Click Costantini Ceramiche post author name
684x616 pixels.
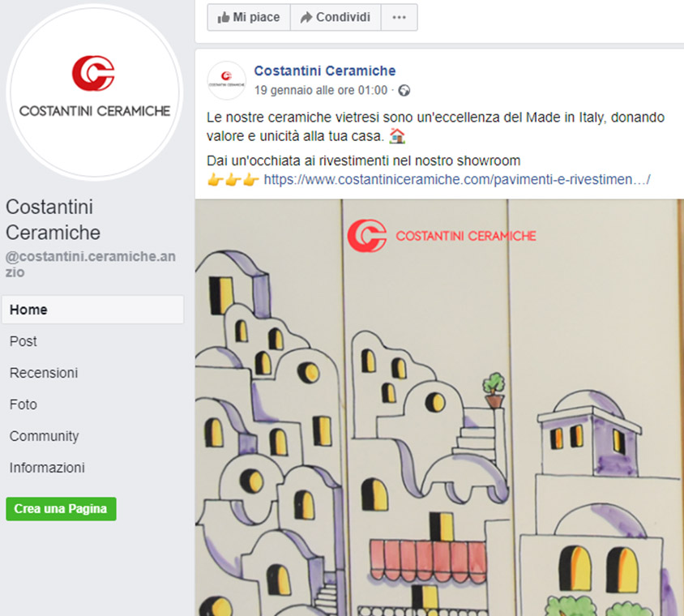click(325, 71)
